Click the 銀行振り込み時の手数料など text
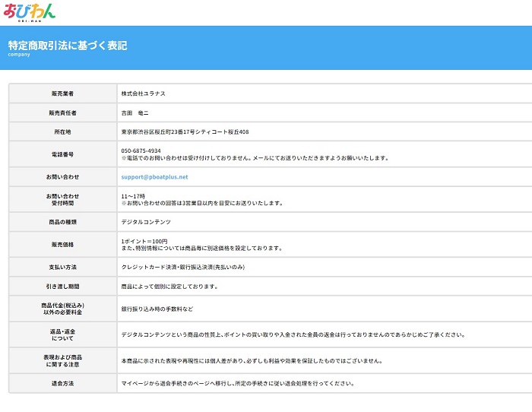 pos(157,309)
